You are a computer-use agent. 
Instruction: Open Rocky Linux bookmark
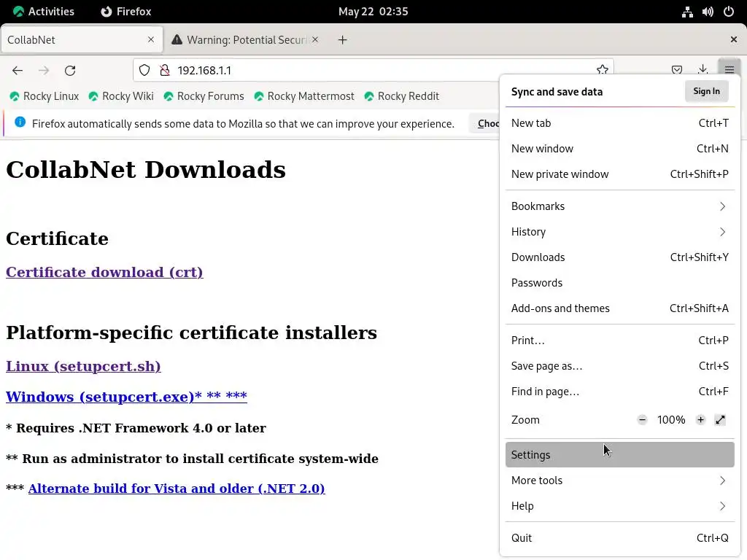[44, 96]
